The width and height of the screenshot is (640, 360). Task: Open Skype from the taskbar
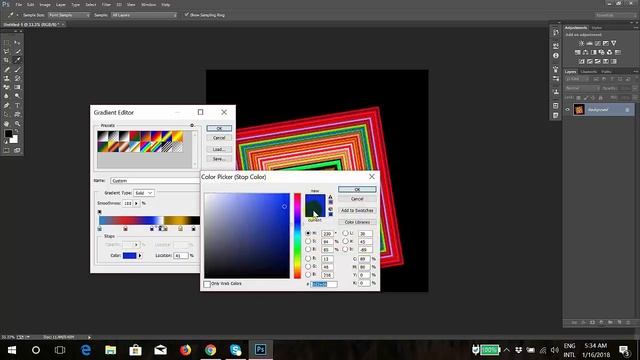pyautogui.click(x=236, y=350)
